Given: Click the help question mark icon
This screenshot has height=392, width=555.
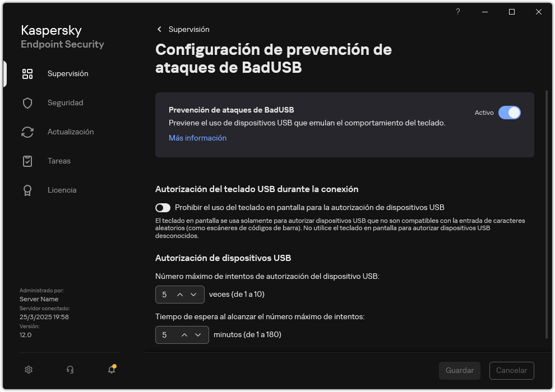Looking at the screenshot, I should coord(457,11).
